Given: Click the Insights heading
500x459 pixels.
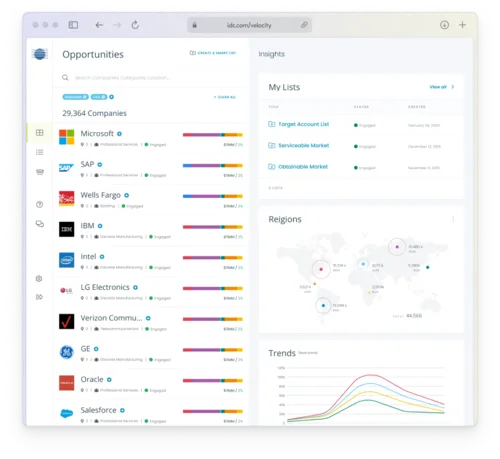Looking at the screenshot, I should pyautogui.click(x=272, y=54).
